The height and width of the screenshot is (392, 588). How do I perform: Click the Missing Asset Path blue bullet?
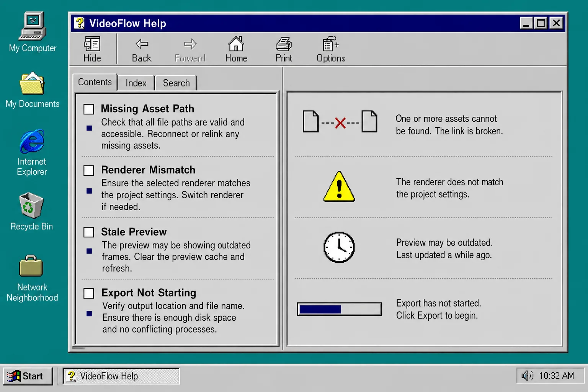89,128
